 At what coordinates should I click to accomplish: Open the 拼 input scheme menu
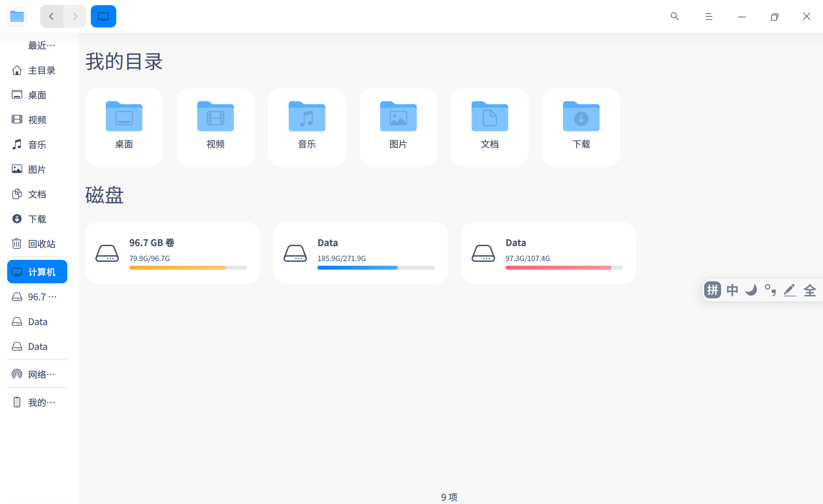click(x=713, y=290)
